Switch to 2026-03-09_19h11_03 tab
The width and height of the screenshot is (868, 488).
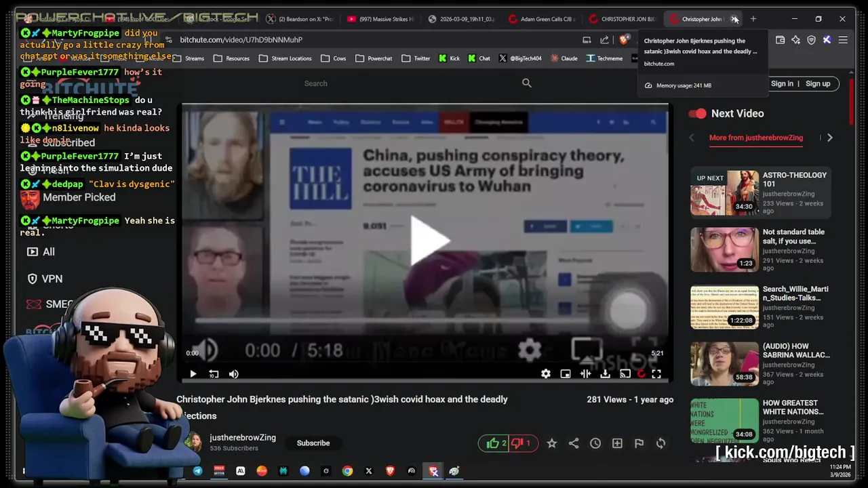click(461, 19)
